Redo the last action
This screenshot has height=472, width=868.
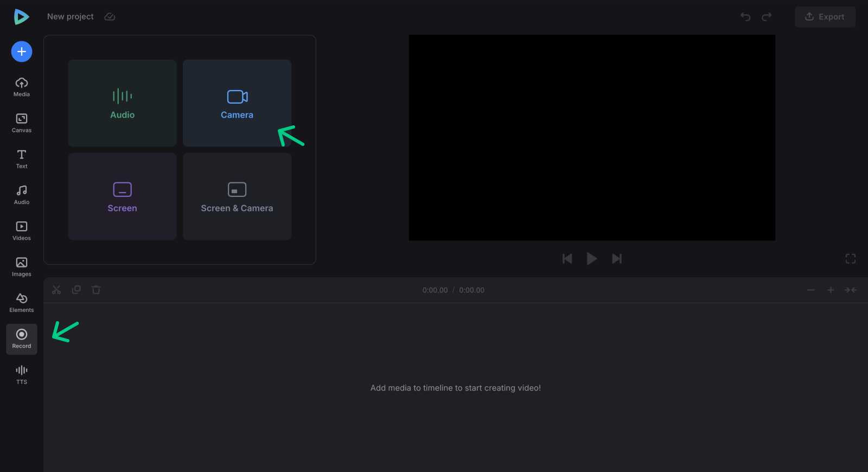tap(767, 17)
